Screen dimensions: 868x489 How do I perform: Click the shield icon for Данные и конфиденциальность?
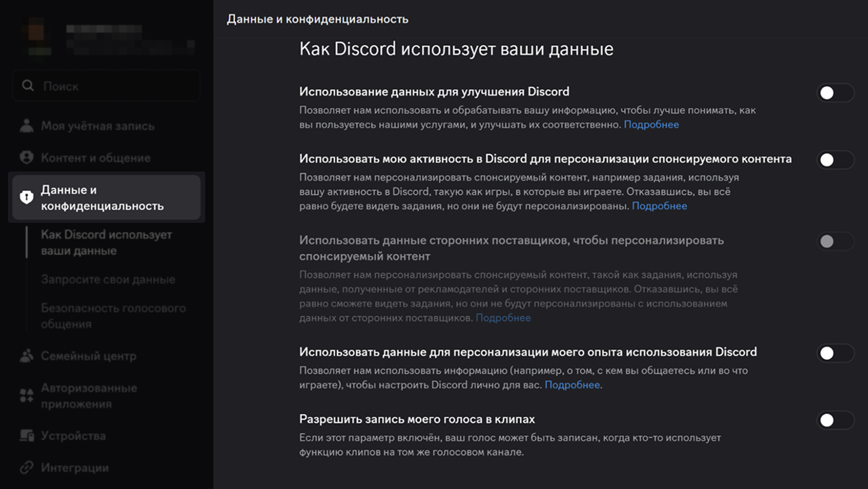[26, 198]
